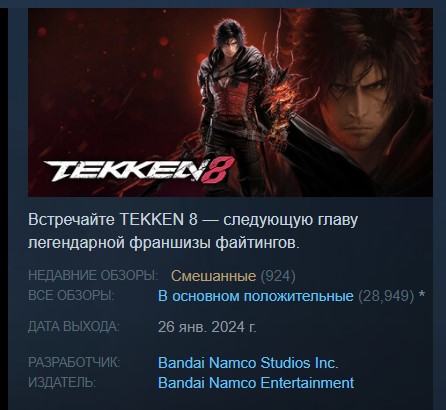Click the 'Встречайте TEKKEN 8' description line
Screen dimensions: 446x410
pyautogui.click(x=193, y=220)
